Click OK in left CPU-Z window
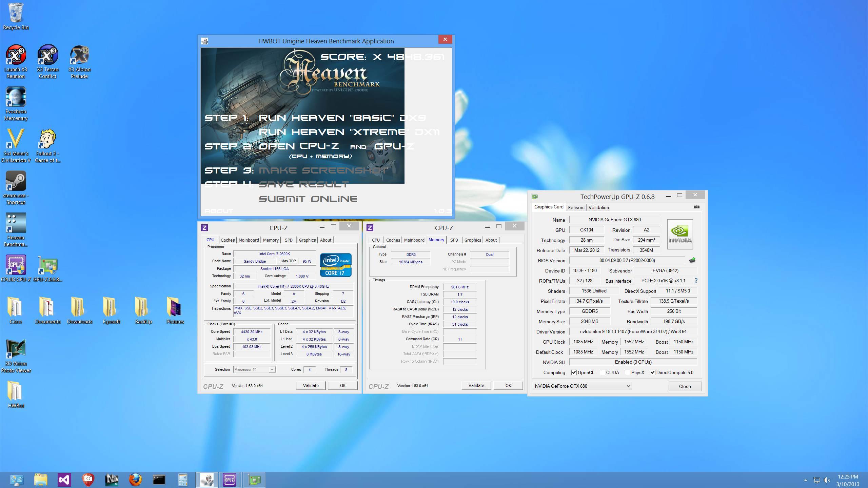The width and height of the screenshot is (868, 488). coord(343,385)
